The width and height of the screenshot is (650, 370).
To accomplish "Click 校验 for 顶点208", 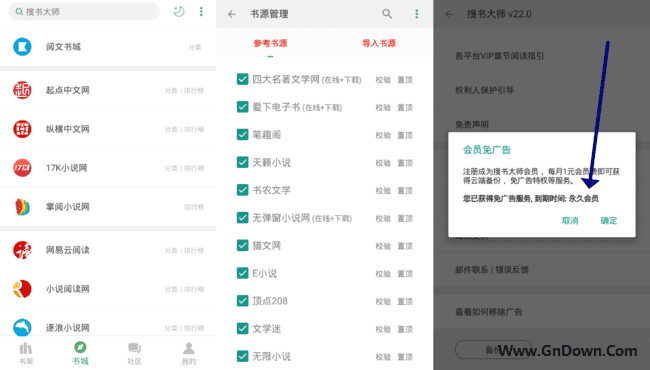I will click(383, 302).
